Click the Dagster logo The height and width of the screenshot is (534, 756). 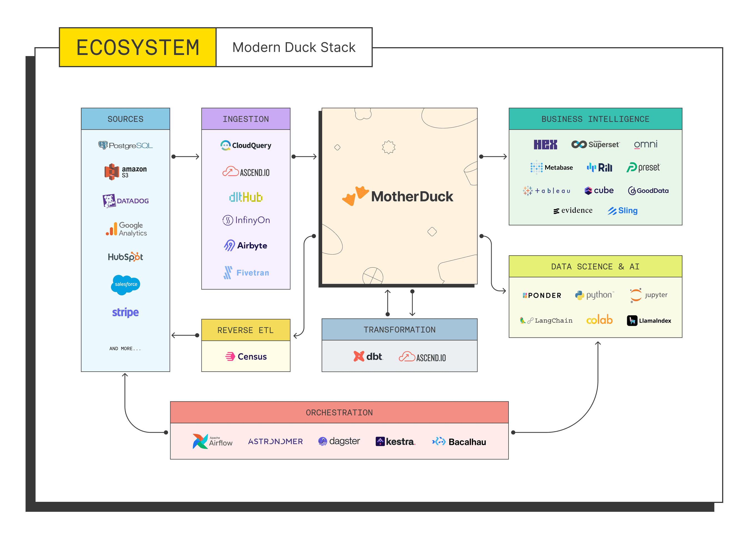coord(339,441)
